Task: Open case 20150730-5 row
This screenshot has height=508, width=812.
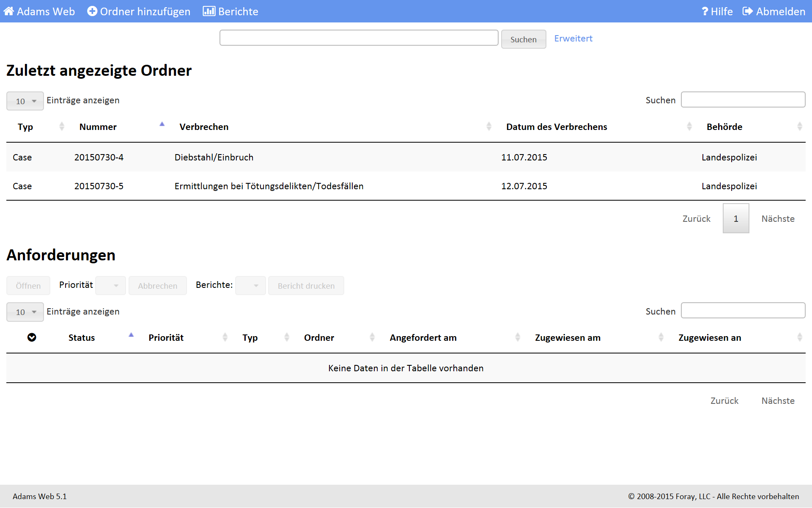Action: click(99, 186)
